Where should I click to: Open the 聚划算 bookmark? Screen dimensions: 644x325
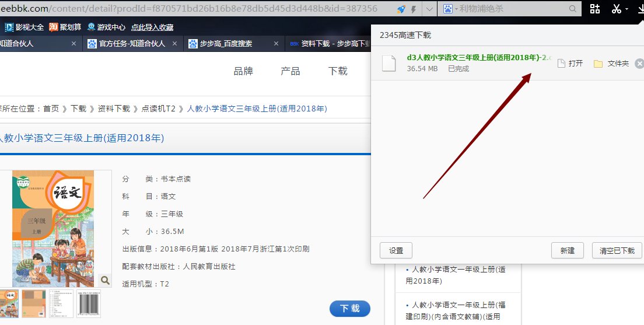point(65,27)
